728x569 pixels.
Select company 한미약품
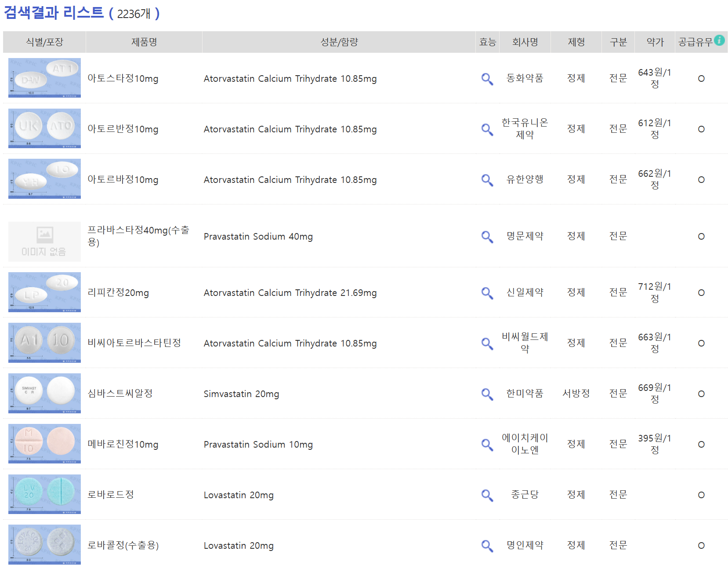(x=525, y=394)
